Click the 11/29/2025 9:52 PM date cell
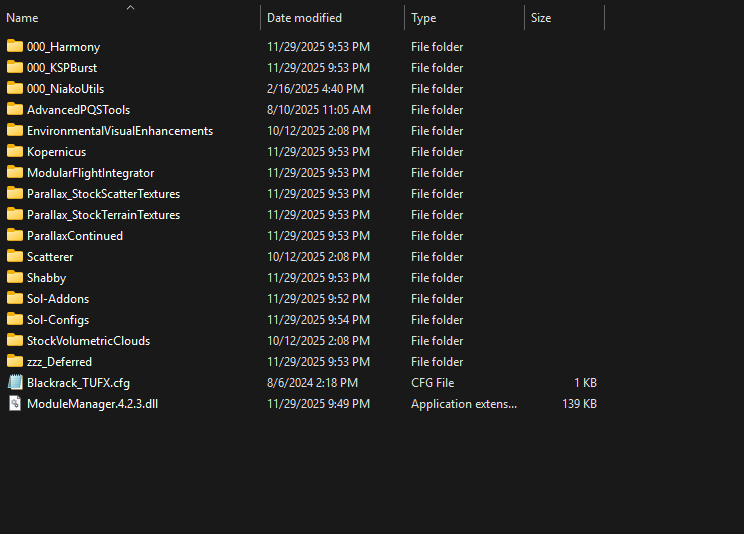 point(318,299)
